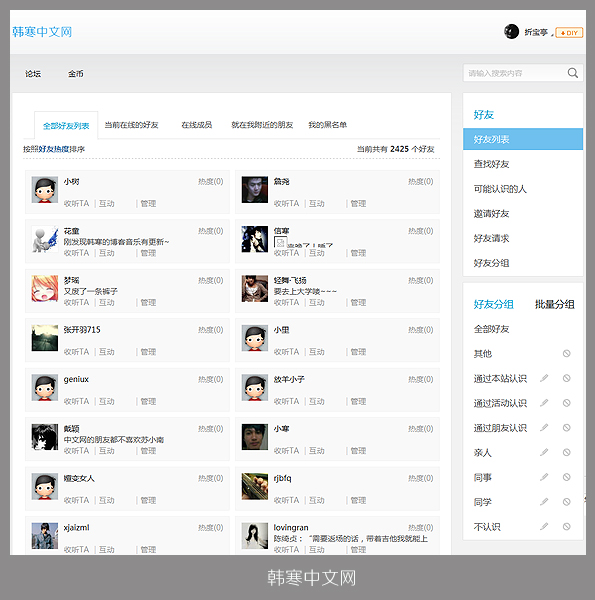Click the edit pencil for 通过本站认识 group
The height and width of the screenshot is (600, 595).
tap(544, 378)
